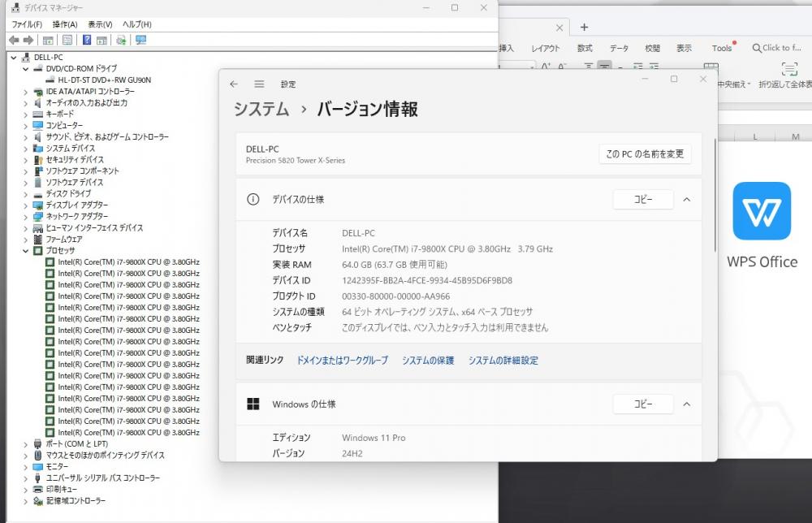Image resolution: width=812 pixels, height=523 pixels.
Task: Select the ファームウェア category
Action: (x=63, y=240)
